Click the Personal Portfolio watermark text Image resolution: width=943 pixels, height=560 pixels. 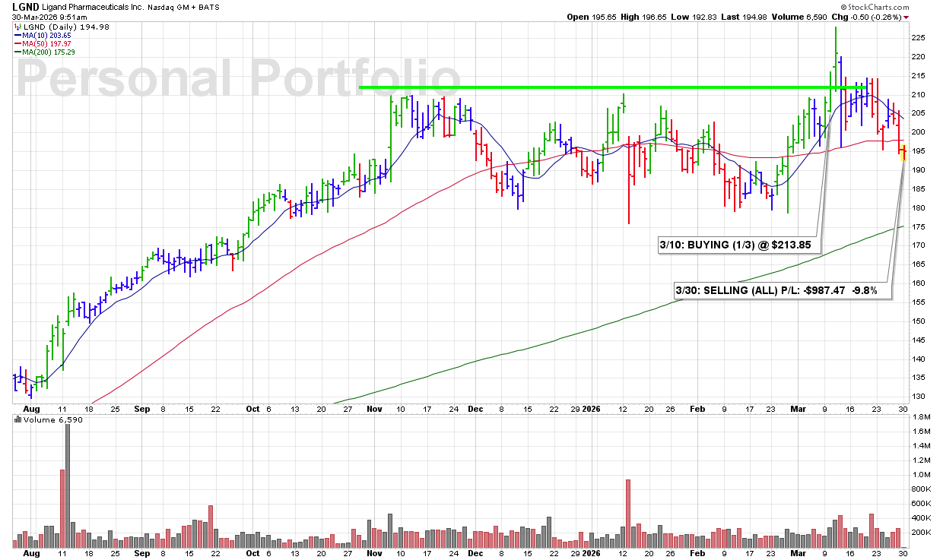[x=237, y=79]
